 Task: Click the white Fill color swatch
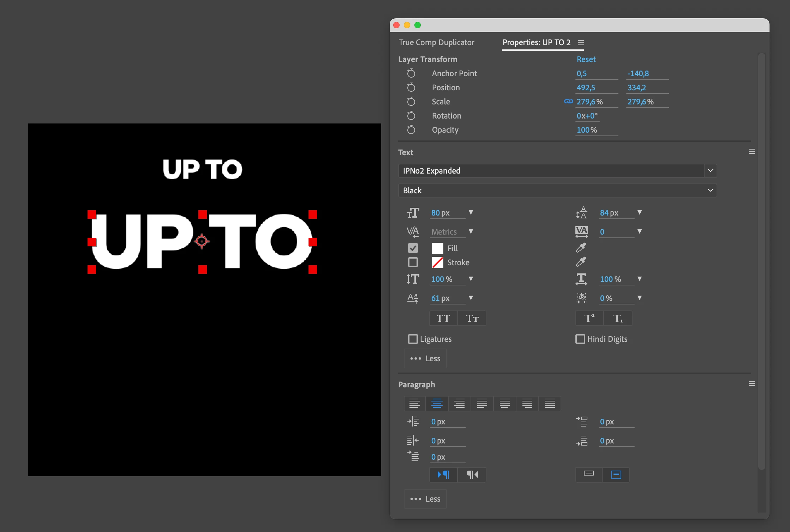pos(438,248)
